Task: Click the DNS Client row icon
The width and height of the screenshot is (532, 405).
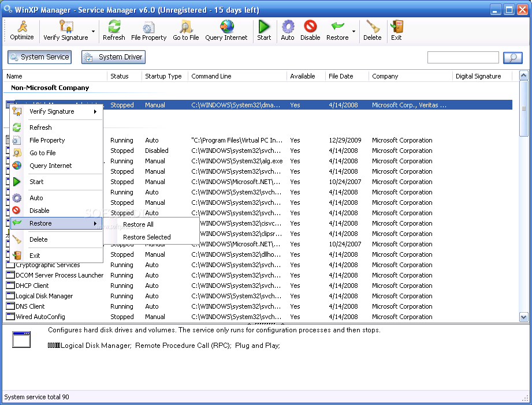Action: pyautogui.click(x=10, y=306)
